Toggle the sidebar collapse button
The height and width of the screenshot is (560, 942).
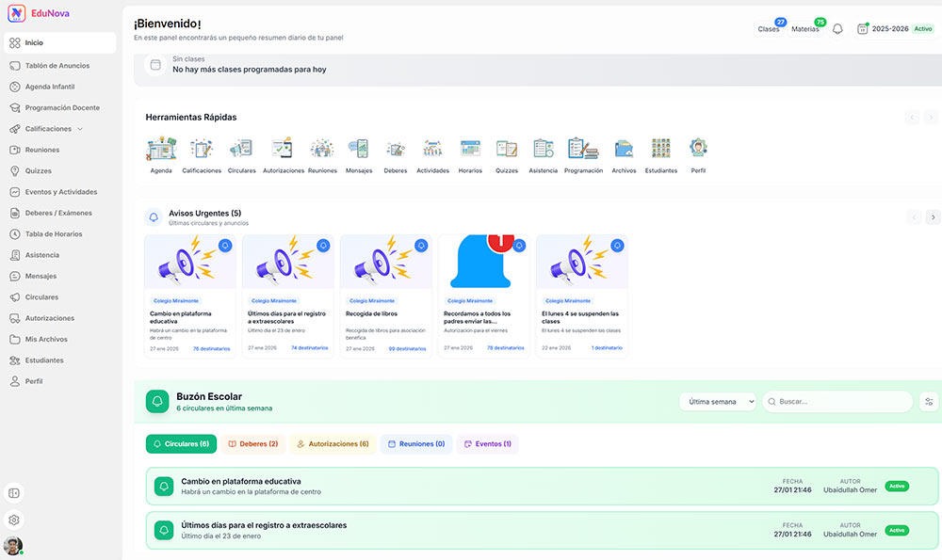[14, 493]
